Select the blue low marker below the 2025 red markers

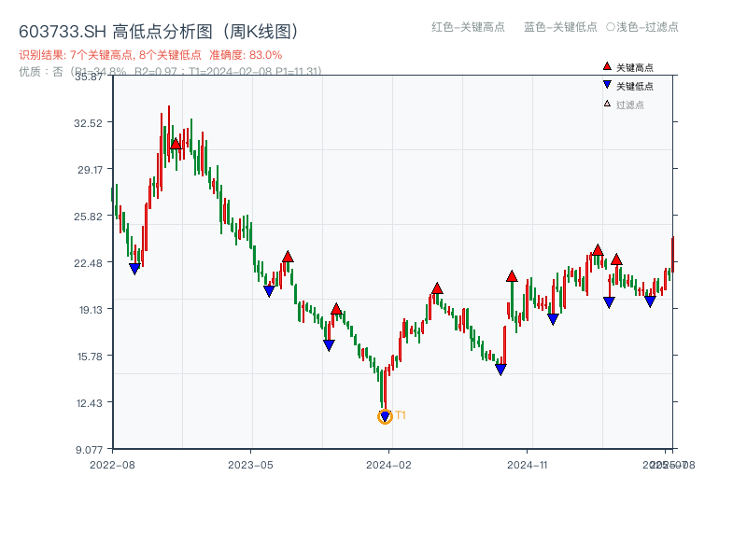(609, 302)
